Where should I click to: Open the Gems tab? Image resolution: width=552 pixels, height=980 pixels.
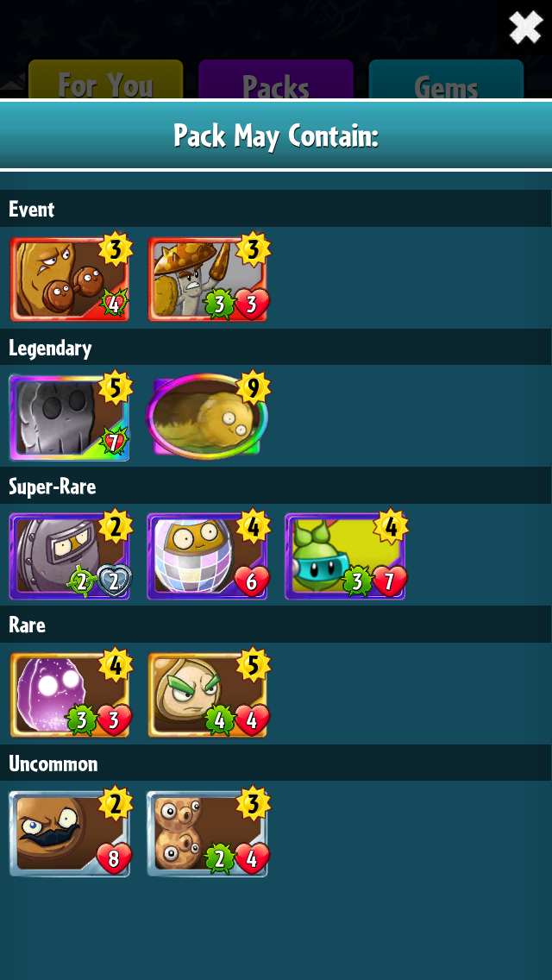pyautogui.click(x=446, y=79)
